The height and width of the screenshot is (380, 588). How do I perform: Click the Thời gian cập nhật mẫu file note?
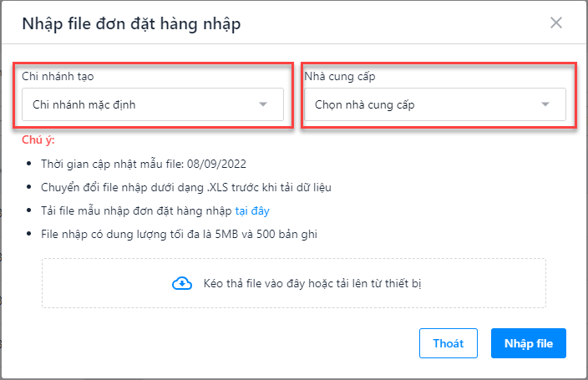144,164
